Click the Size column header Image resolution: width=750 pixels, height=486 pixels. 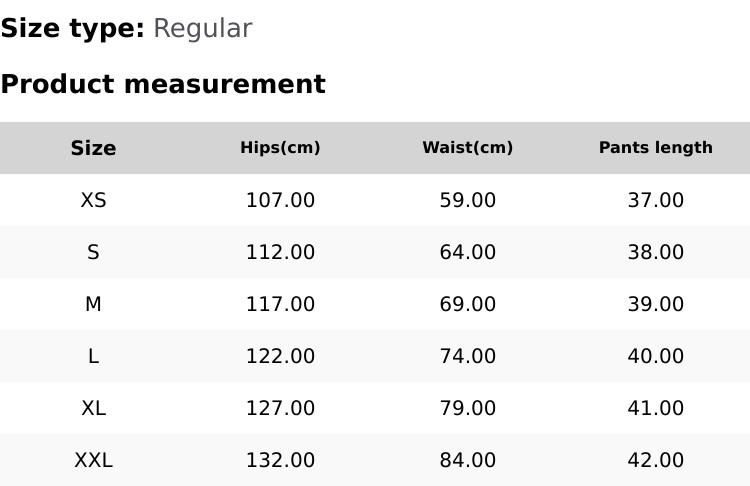pos(93,148)
